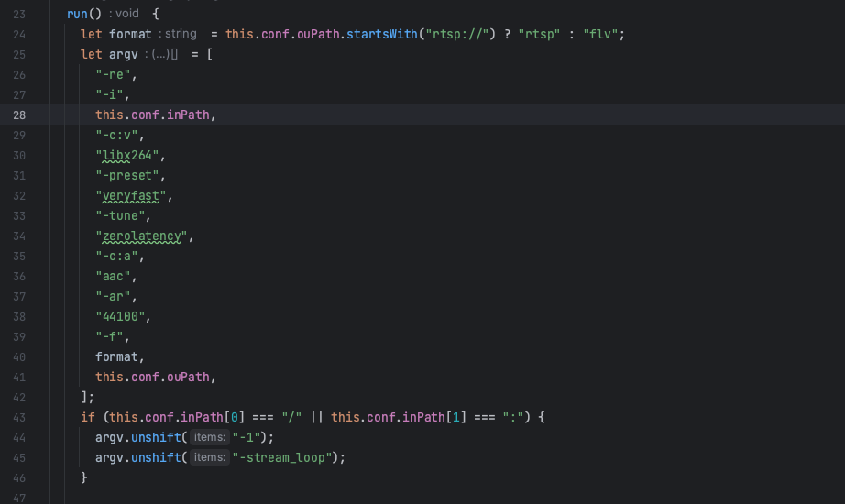Click the closing brace on line 46
Screen dimensions: 845x504
(84, 477)
